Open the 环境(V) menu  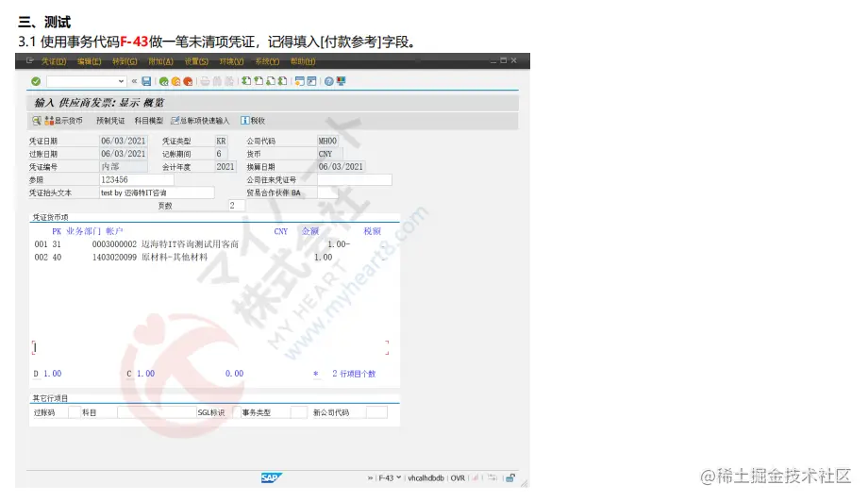point(231,61)
